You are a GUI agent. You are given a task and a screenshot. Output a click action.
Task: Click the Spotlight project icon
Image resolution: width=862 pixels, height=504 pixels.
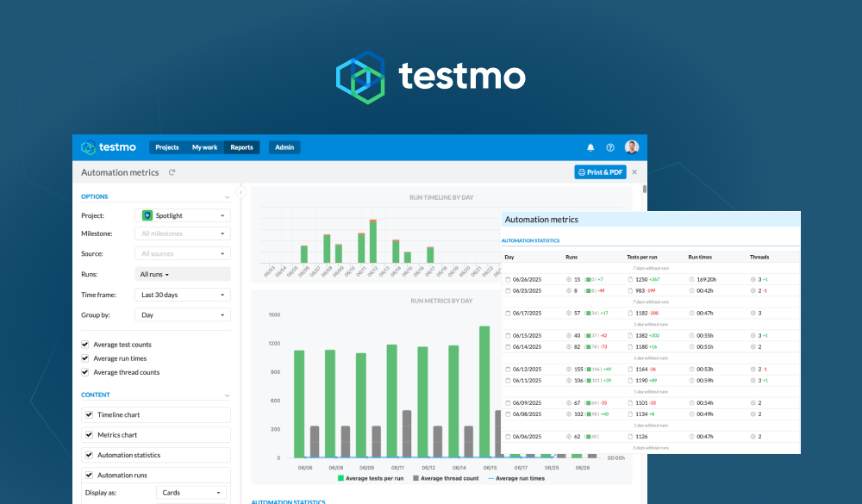click(x=147, y=215)
